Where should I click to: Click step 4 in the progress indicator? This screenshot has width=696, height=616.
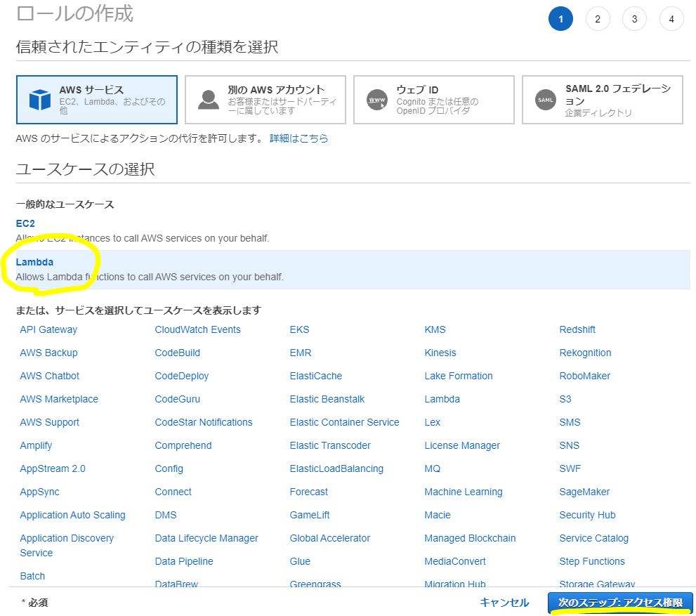point(671,19)
